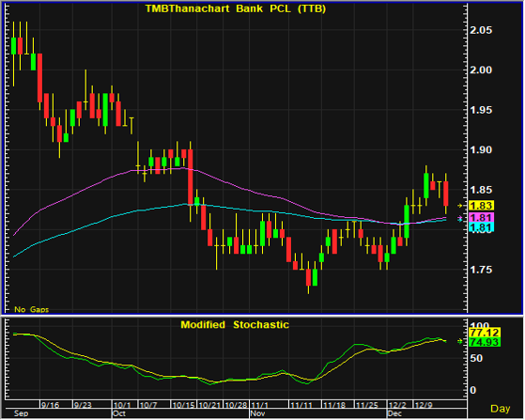The image size is (525, 420).
Task: Click the yellow 1.83 last price label
Action: pyautogui.click(x=481, y=206)
